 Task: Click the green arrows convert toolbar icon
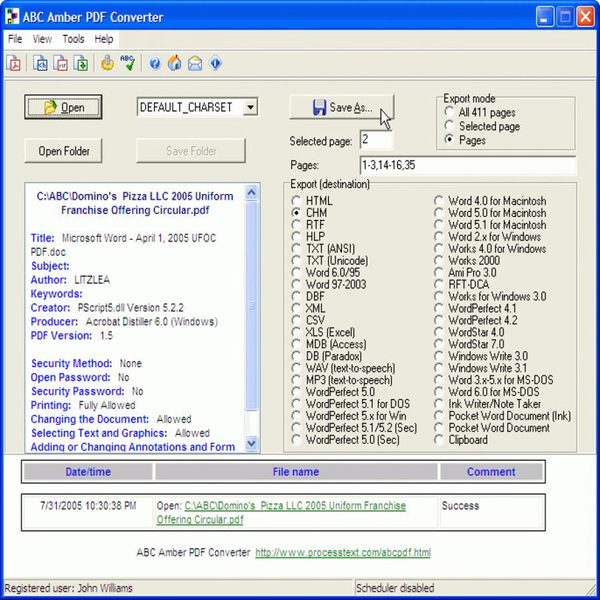[x=81, y=63]
